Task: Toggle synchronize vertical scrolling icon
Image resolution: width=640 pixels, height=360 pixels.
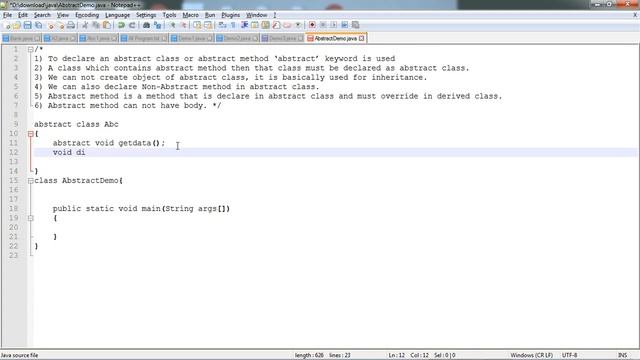Action: coord(197,25)
